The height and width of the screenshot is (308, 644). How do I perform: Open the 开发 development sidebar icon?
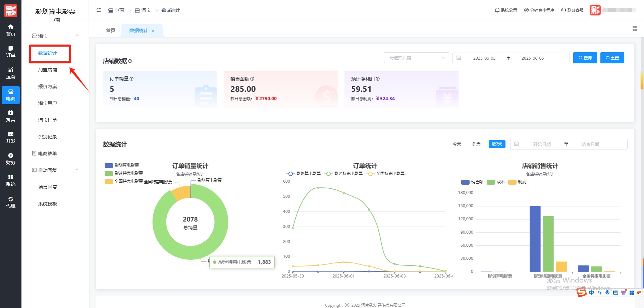tap(11, 137)
